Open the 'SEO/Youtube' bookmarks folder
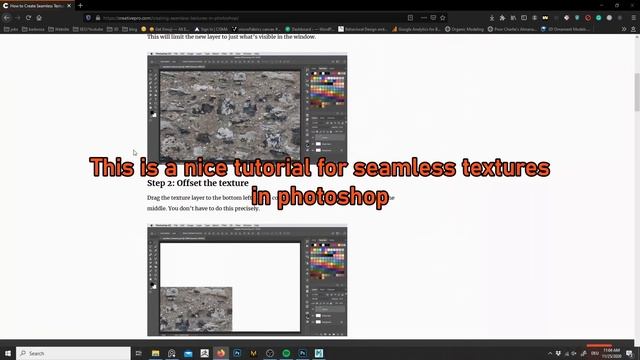Viewport: 640px width, 360px height. point(89,29)
